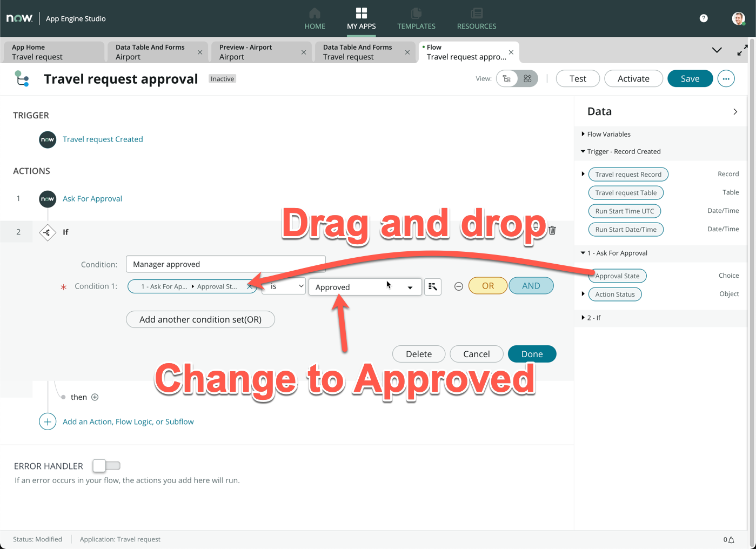Viewport: 756px width, 549px height.
Task: Open the more actions ellipsis button
Action: (x=726, y=79)
